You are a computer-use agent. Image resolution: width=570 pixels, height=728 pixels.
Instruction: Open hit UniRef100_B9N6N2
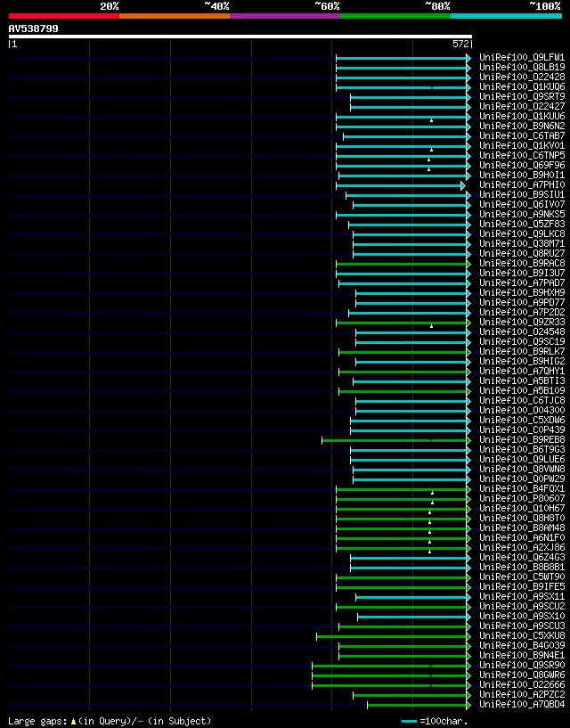point(522,126)
